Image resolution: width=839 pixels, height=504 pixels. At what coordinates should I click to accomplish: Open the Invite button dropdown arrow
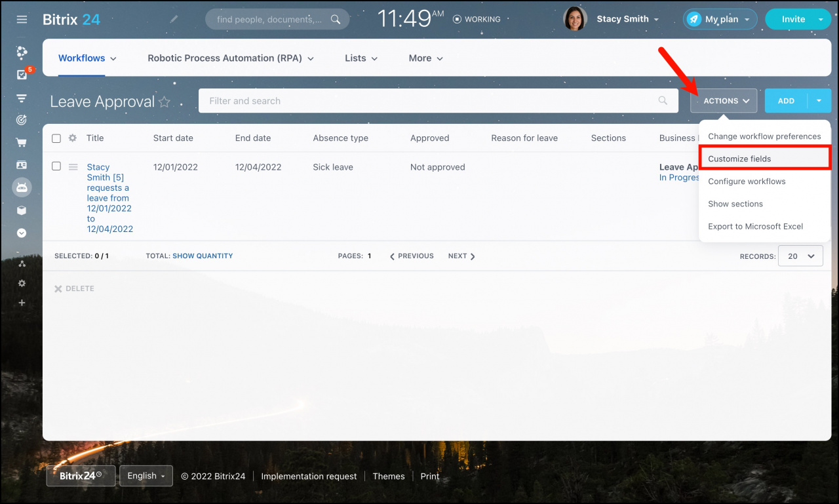(x=821, y=19)
